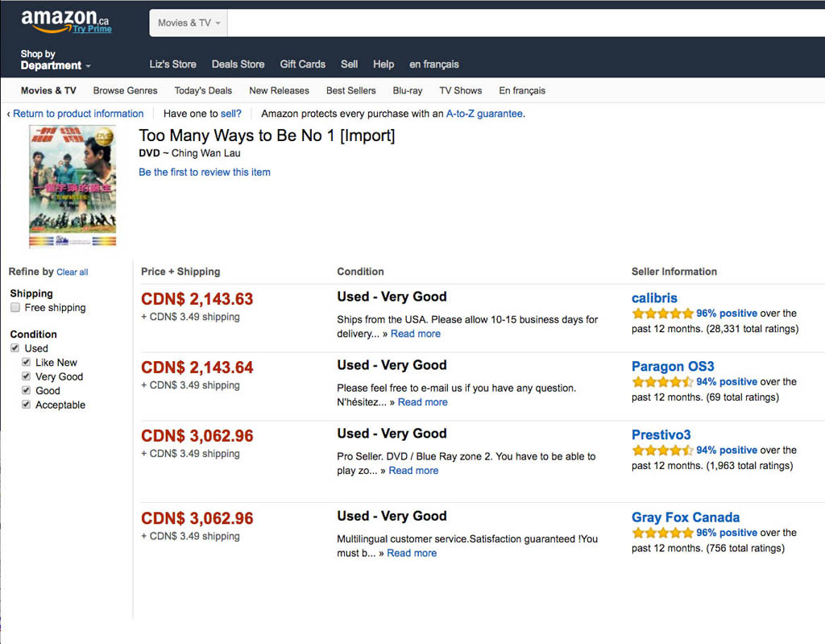Toggle the Acceptable condition checkbox
The height and width of the screenshot is (644, 825).
27,405
